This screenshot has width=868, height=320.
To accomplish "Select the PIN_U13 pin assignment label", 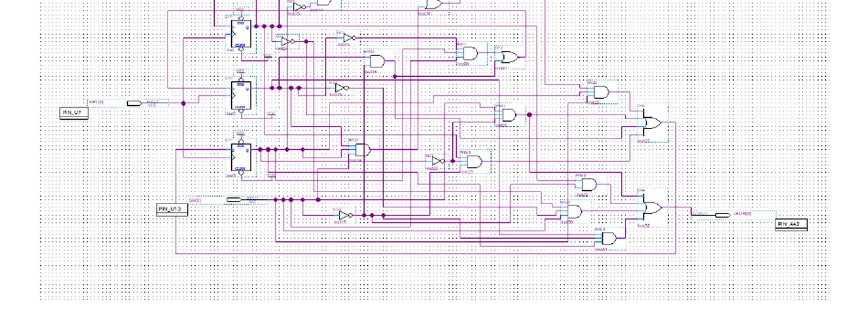I will (x=172, y=209).
